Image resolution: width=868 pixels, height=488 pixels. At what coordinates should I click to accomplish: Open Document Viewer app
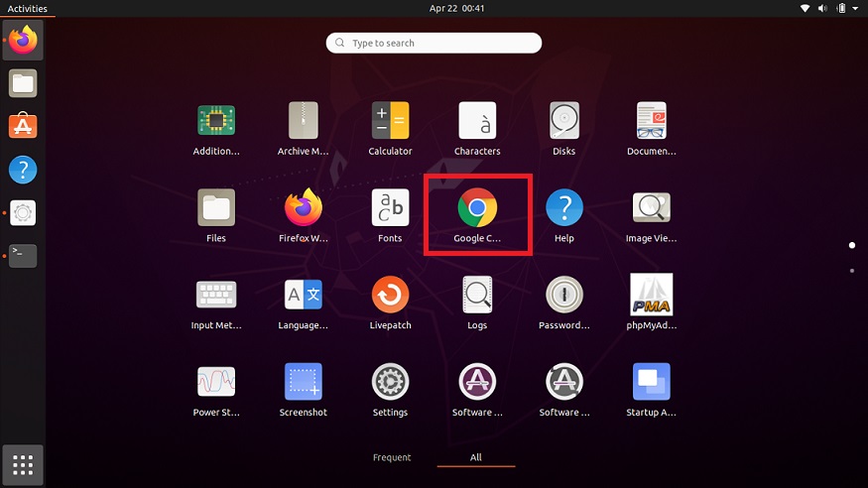(651, 121)
